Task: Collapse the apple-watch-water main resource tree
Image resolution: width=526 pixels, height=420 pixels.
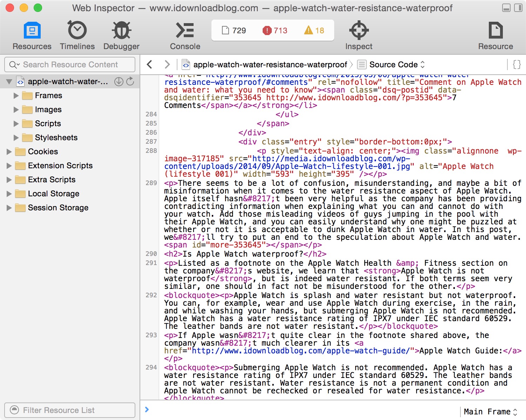Action: pos(9,82)
